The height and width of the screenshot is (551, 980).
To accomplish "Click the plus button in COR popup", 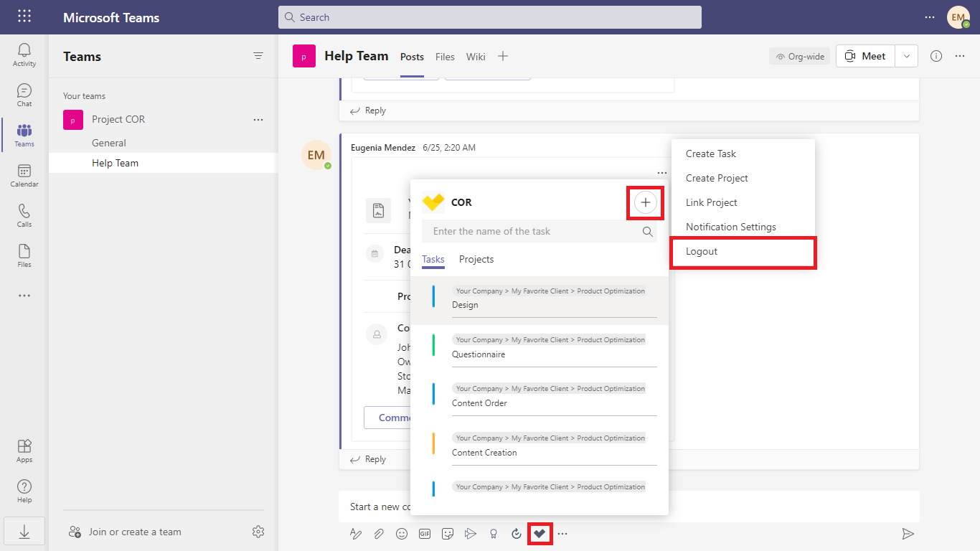I will coord(646,203).
